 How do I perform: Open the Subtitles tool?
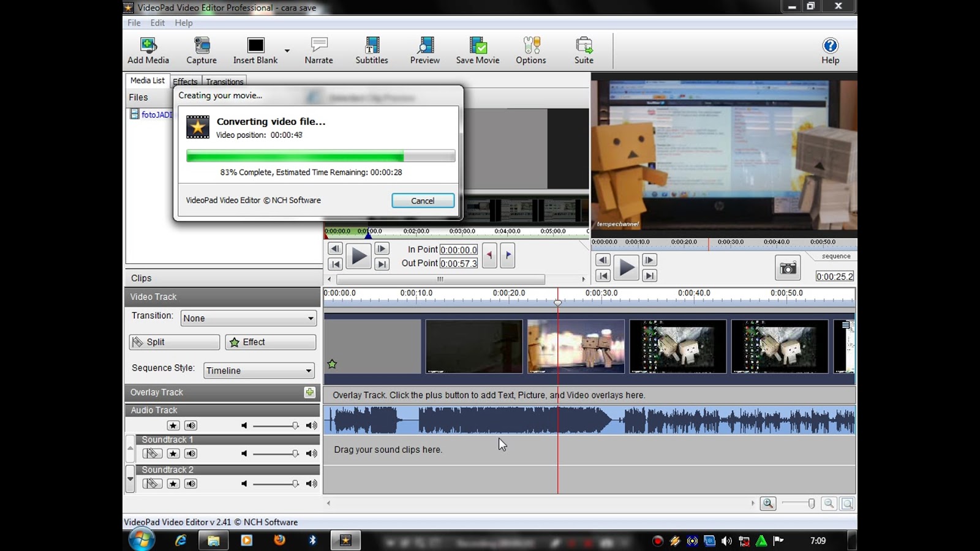point(372,50)
